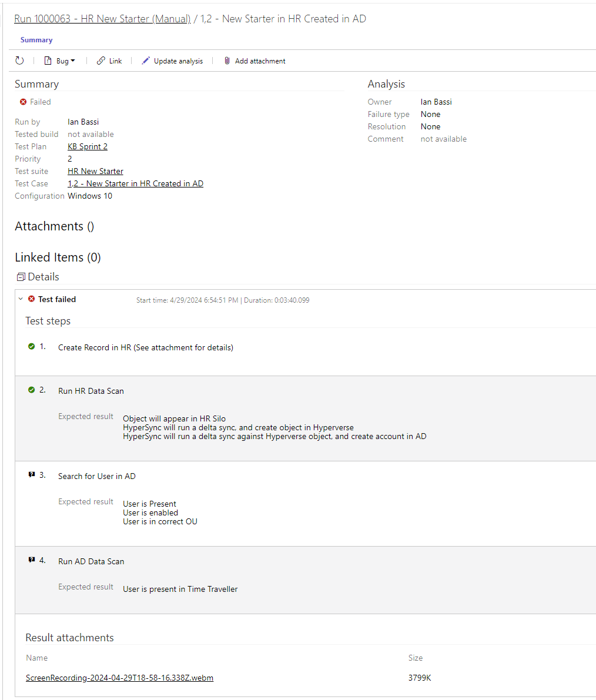The height and width of the screenshot is (700, 596).
Task: Click the Update analysis pencil icon
Action: pos(146,61)
